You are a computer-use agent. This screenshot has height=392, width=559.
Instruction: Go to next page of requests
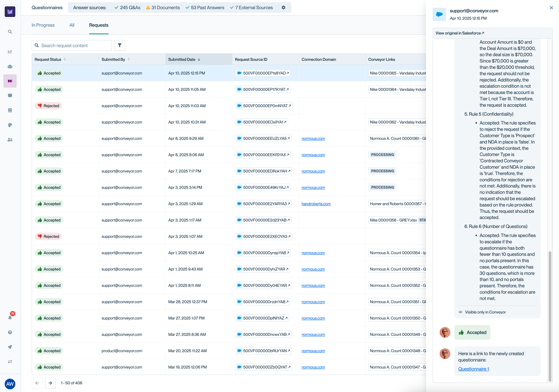point(50,383)
